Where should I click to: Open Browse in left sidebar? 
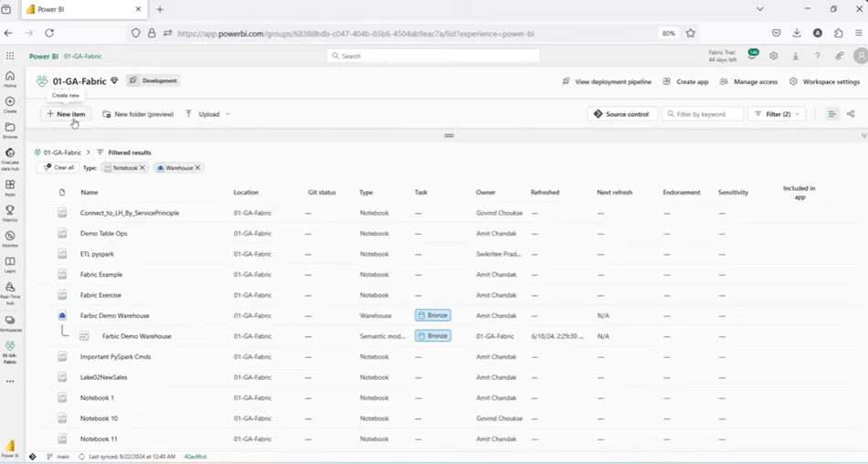tap(10, 130)
